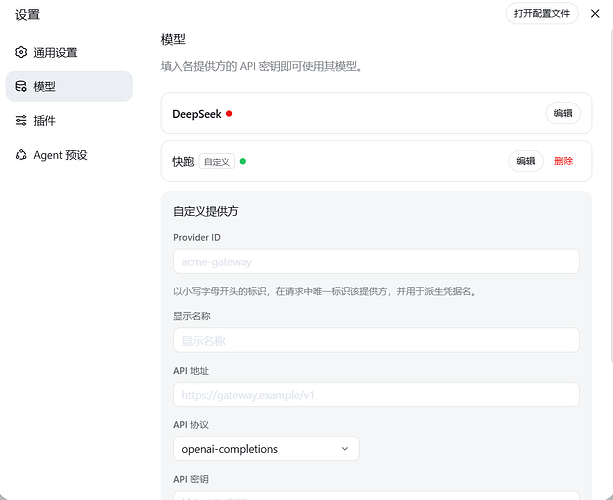The width and height of the screenshot is (613, 500).
Task: Click the Agent 预设 icon
Action: point(21,155)
